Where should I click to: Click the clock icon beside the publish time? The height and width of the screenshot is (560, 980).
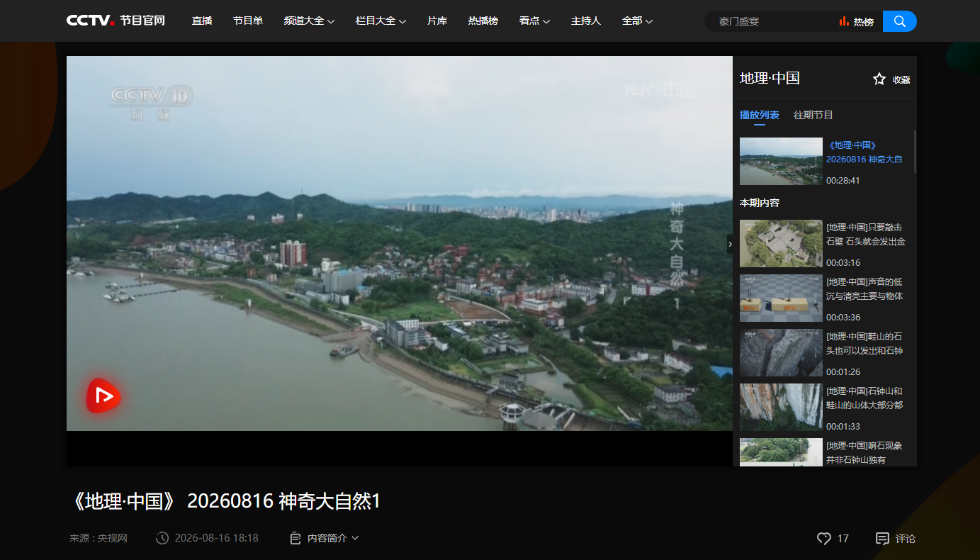pyautogui.click(x=162, y=538)
